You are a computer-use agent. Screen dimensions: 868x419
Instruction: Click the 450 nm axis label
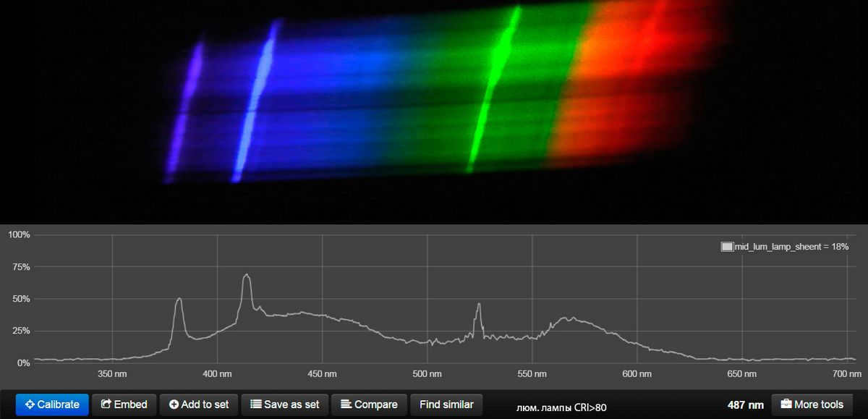[322, 374]
